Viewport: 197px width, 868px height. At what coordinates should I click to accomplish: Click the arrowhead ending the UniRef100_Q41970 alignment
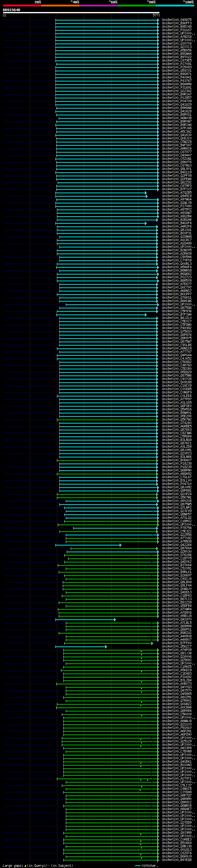[115, 620]
